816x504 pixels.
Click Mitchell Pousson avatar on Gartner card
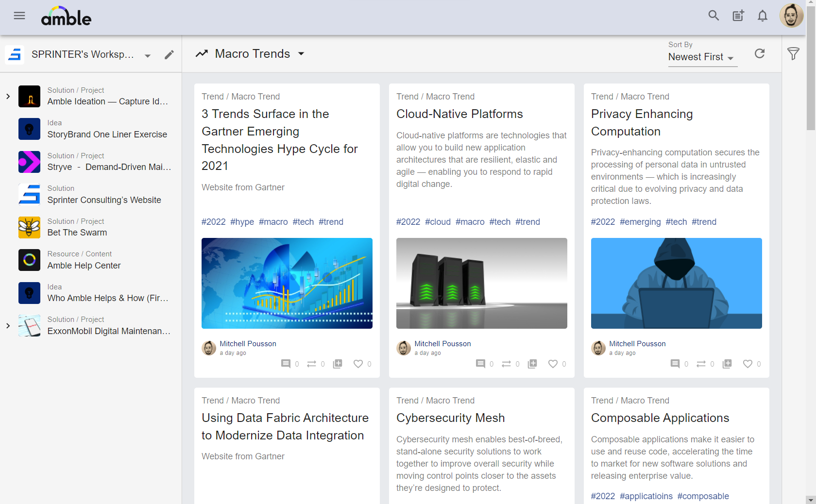pyautogui.click(x=209, y=348)
